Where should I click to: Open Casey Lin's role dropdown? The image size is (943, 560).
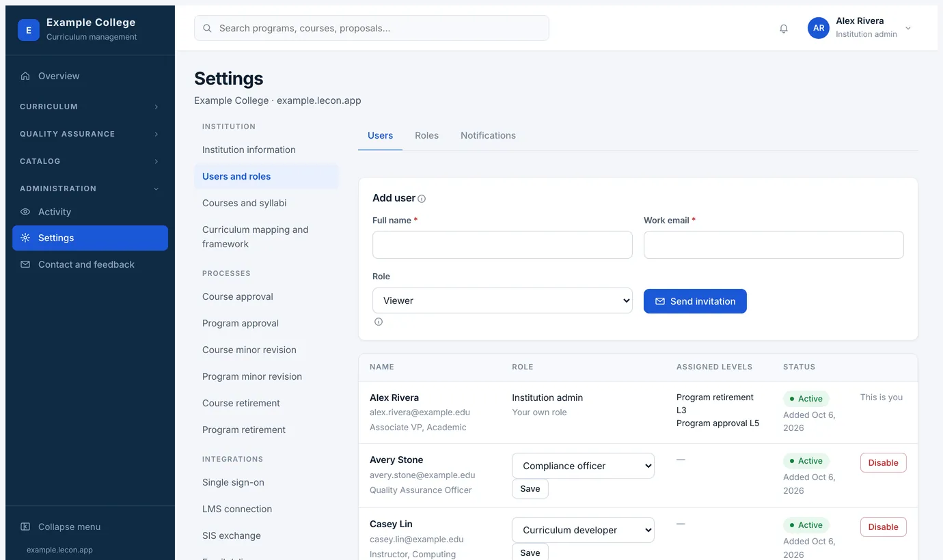click(x=583, y=530)
